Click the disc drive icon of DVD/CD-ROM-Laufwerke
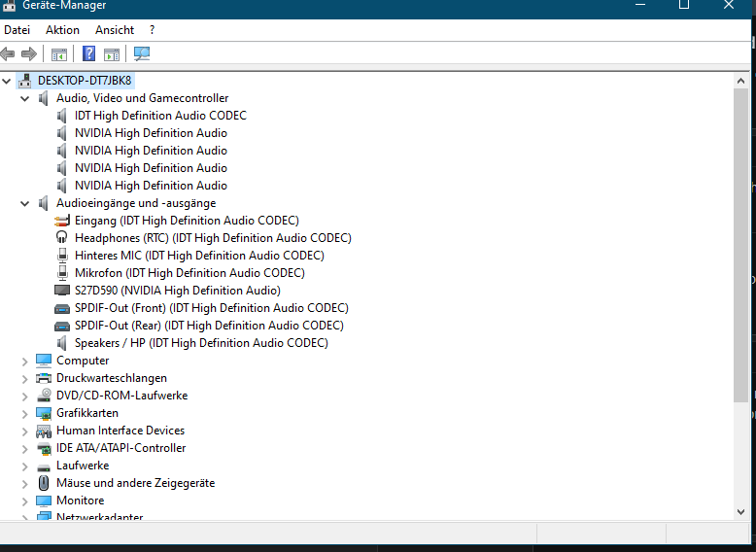The width and height of the screenshot is (756, 552). click(44, 396)
